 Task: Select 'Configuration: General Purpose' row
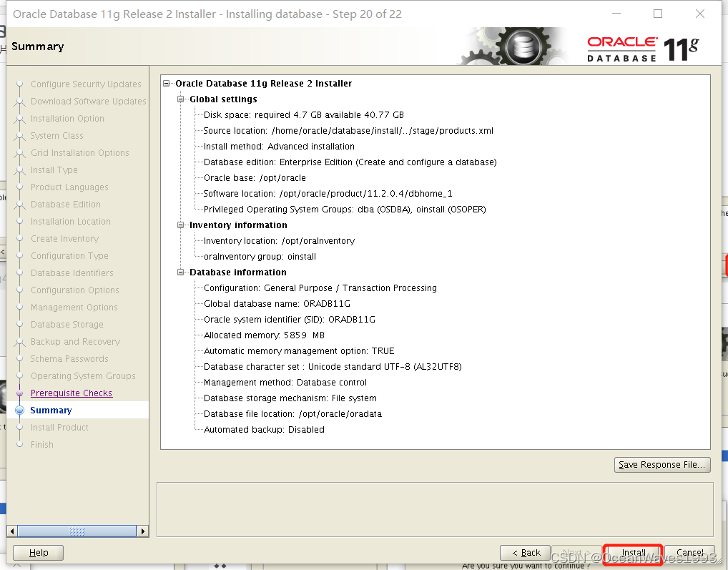320,288
